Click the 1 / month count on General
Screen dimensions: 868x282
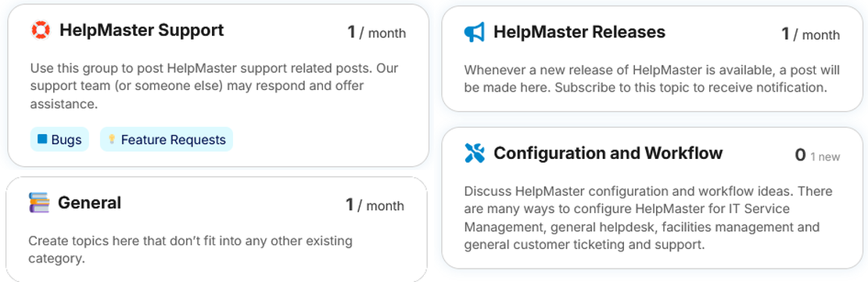pos(375,205)
